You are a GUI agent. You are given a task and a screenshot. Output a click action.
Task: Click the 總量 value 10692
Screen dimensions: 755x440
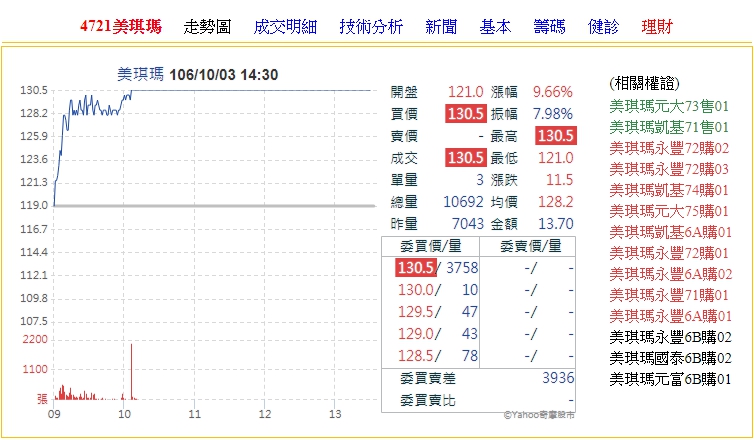coord(463,202)
